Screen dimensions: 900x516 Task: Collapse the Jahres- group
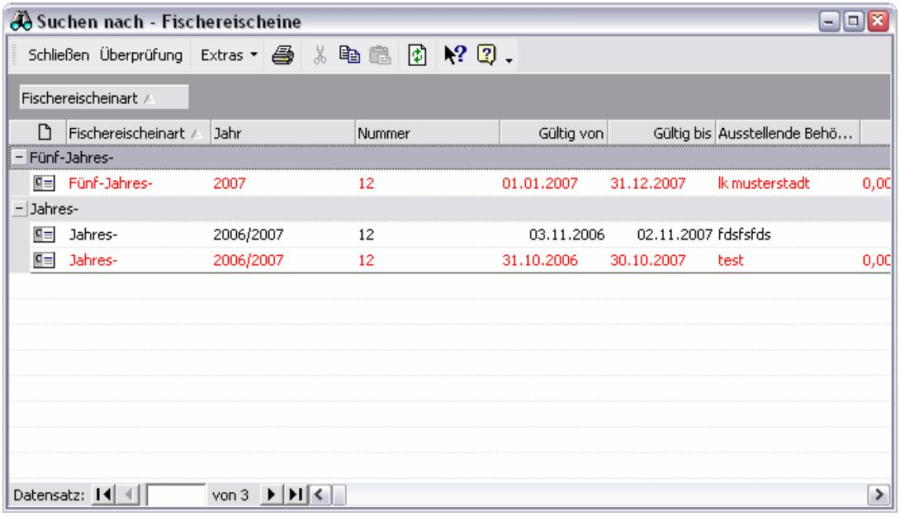point(18,210)
